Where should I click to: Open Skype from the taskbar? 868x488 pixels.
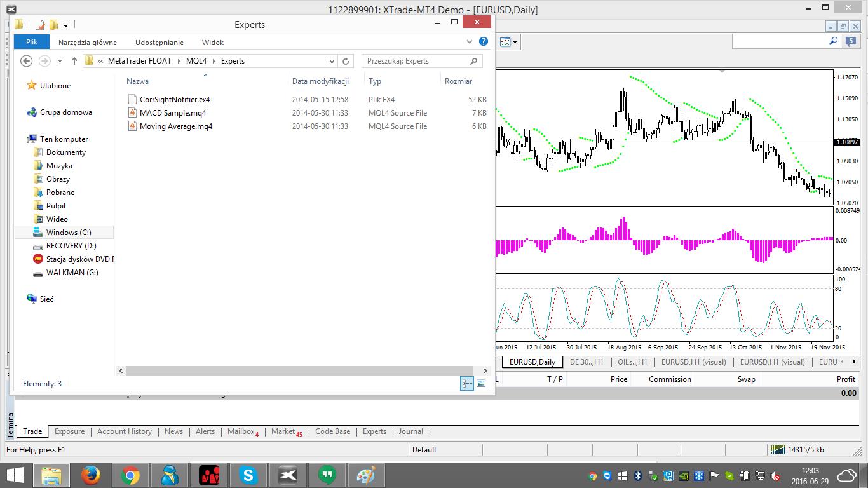pyautogui.click(x=248, y=475)
